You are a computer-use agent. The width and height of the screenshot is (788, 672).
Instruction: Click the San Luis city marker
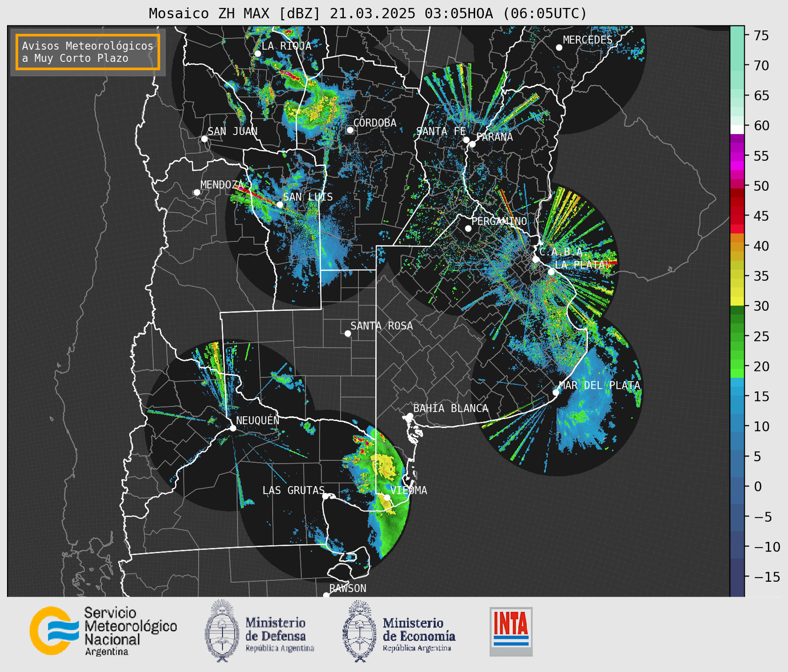280,205
